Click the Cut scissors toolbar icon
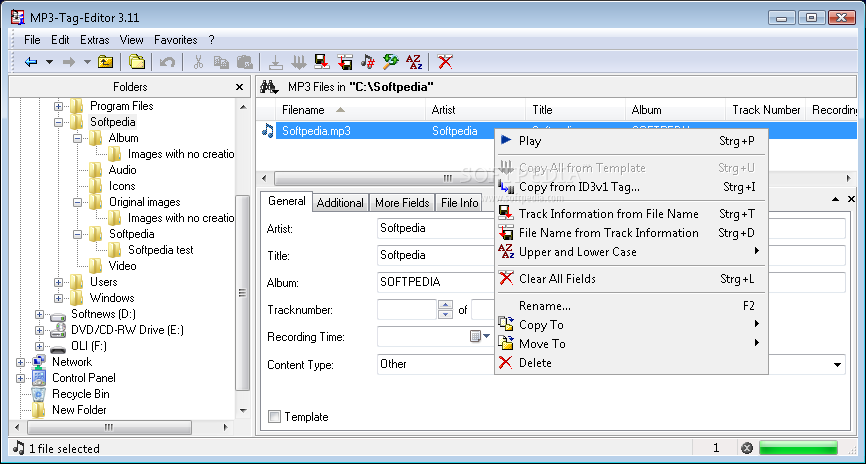The image size is (866, 464). click(198, 62)
